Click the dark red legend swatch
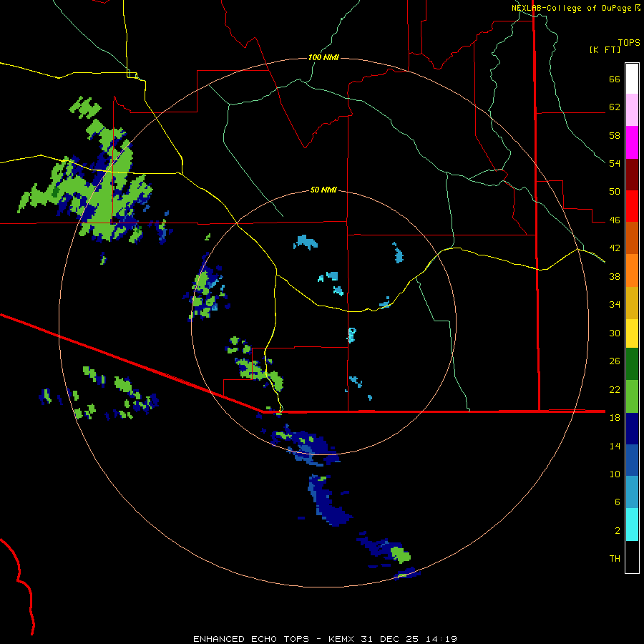 tap(632, 175)
